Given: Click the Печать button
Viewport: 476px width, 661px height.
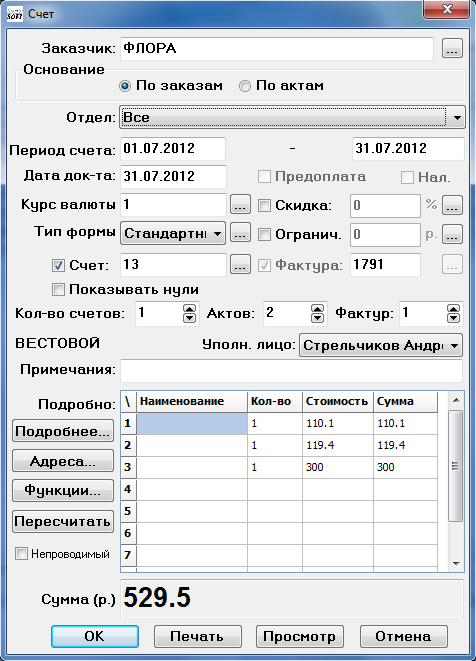Looking at the screenshot, I should [x=197, y=636].
